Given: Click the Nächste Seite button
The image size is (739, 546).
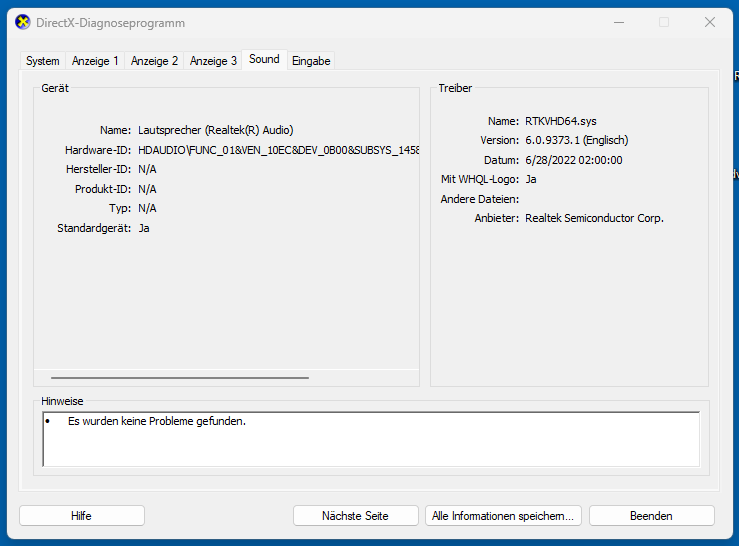Looking at the screenshot, I should (355, 516).
